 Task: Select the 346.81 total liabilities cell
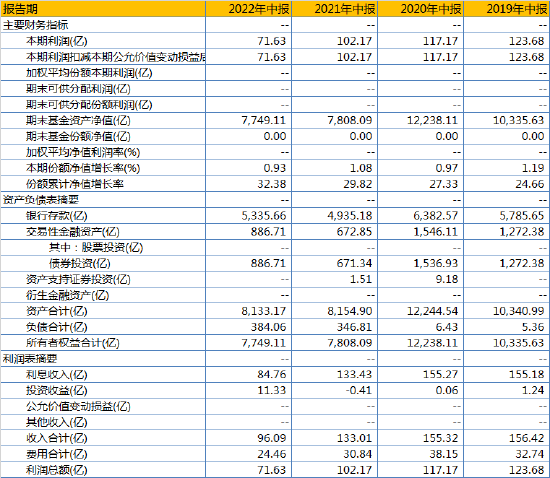[x=335, y=327]
